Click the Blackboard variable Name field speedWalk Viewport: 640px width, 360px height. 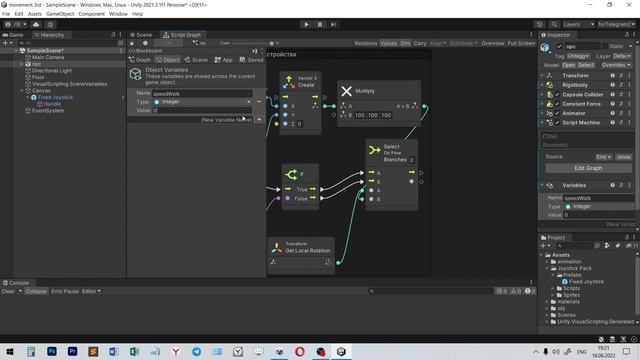pos(202,93)
